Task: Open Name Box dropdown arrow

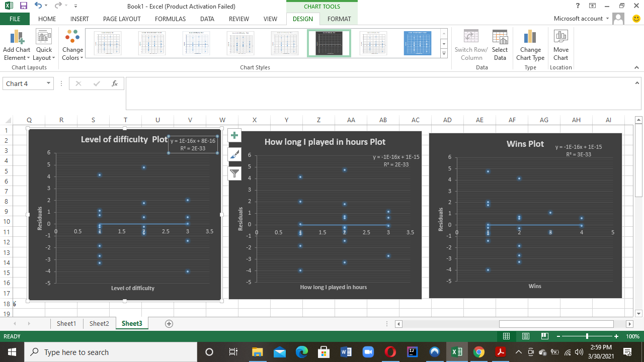Action: (x=48, y=83)
